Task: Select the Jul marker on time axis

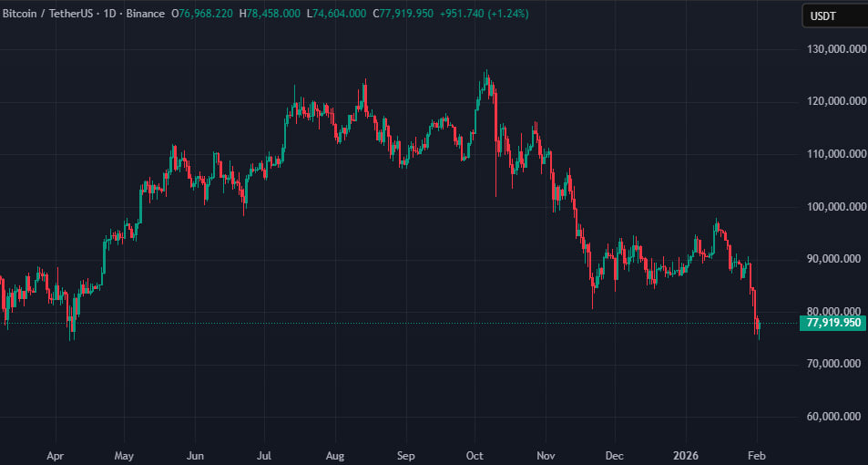Action: pos(265,453)
